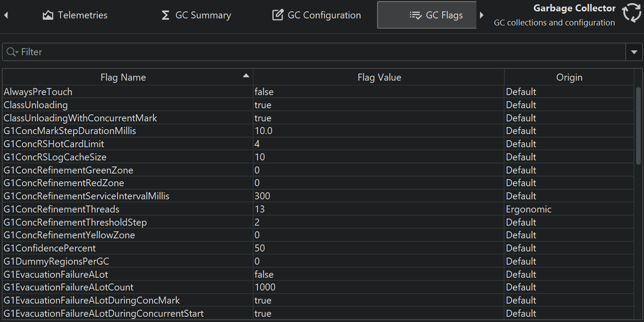Select G1EvacuationFailureALotCount value 1000

click(x=265, y=287)
